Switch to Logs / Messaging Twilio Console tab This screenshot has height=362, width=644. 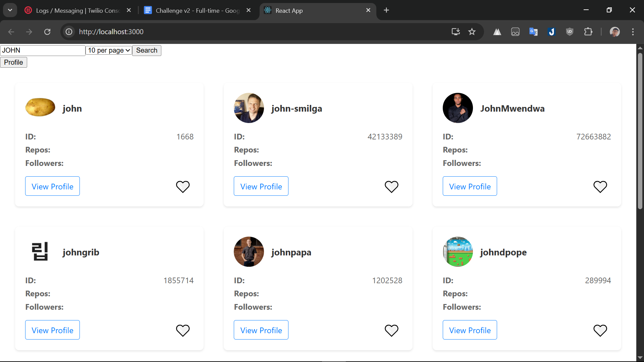click(77, 10)
